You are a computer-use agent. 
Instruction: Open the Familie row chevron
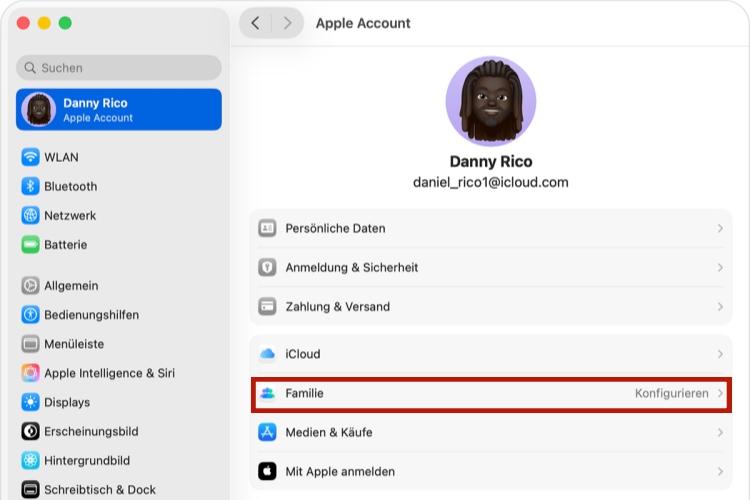click(720, 393)
